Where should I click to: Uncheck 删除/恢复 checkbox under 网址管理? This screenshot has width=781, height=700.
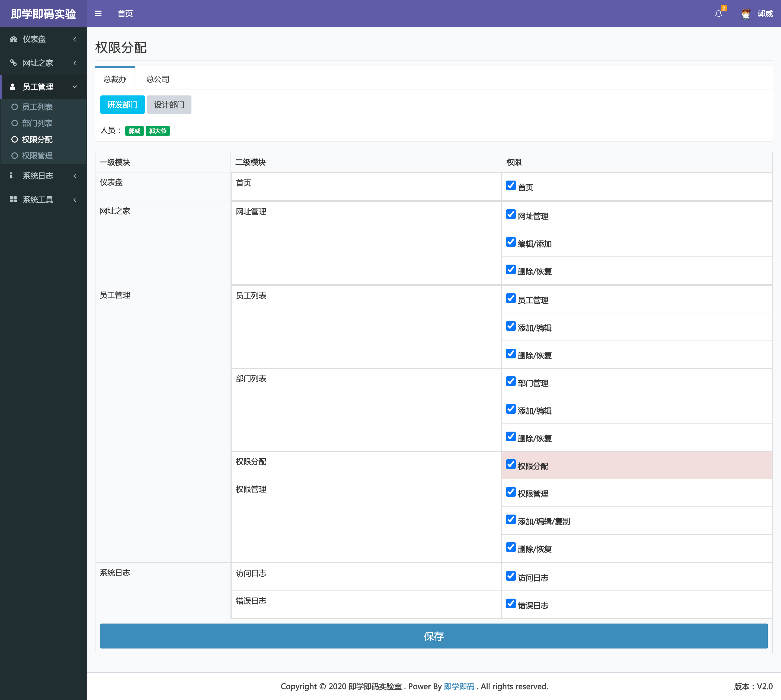point(511,269)
